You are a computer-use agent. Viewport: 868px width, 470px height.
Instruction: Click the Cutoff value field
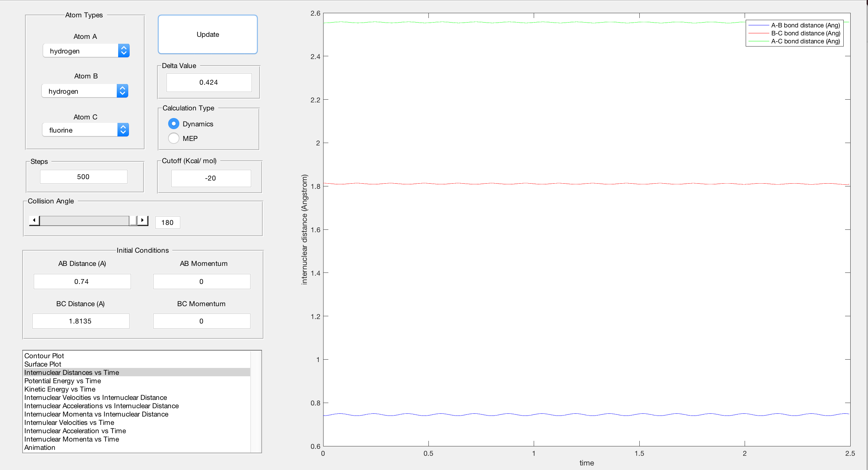click(211, 178)
